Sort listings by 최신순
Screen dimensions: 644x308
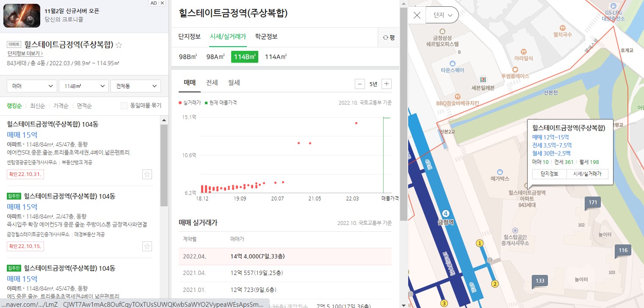[x=38, y=105]
